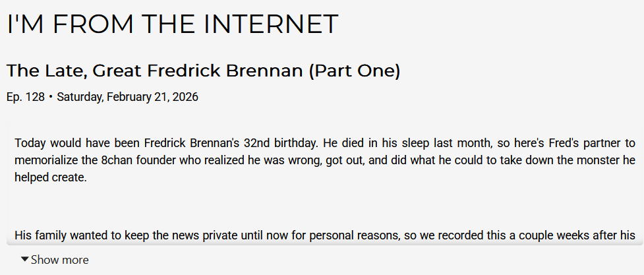The width and height of the screenshot is (644, 275).
Task: Click the Show more disclosure triangle
Action: pyautogui.click(x=25, y=259)
